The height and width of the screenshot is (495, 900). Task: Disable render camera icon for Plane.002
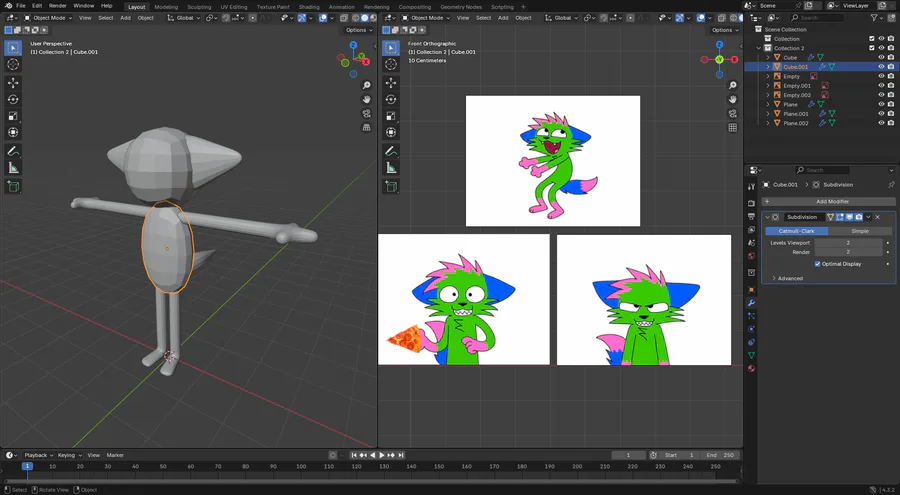[891, 123]
